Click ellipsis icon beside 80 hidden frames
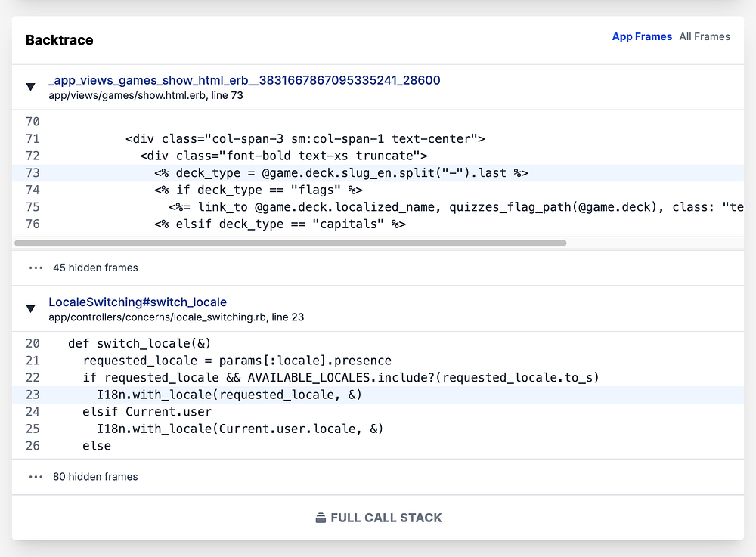The width and height of the screenshot is (756, 557). tap(36, 477)
